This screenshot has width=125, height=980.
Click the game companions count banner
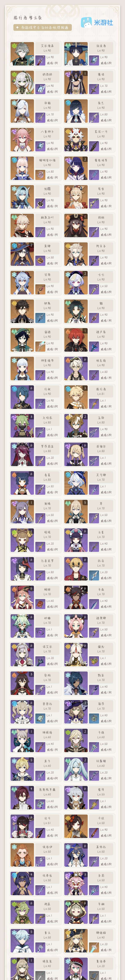coord(43,27)
